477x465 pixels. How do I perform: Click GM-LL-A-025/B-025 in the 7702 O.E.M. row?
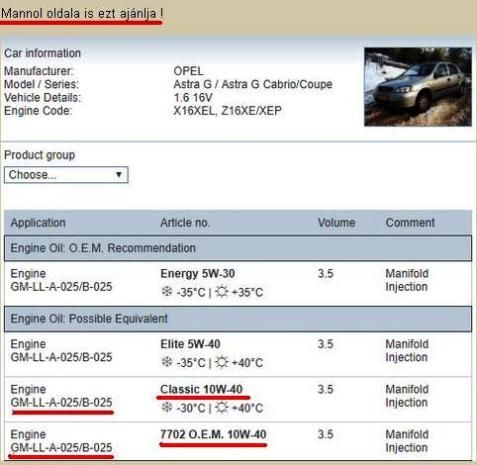coord(61,448)
